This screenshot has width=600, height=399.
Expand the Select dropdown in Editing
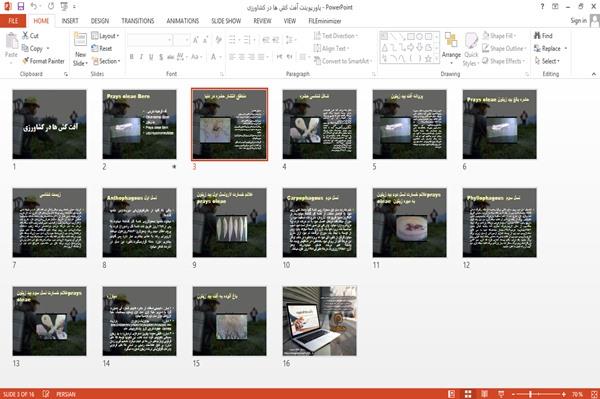coord(547,61)
